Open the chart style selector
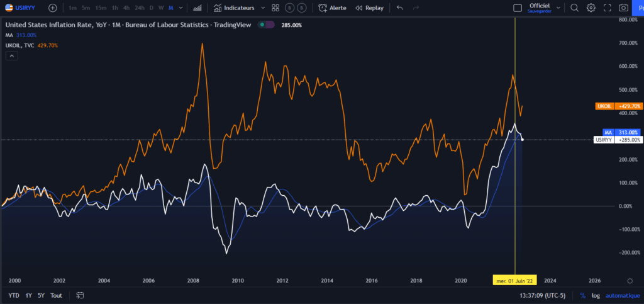 [197, 8]
